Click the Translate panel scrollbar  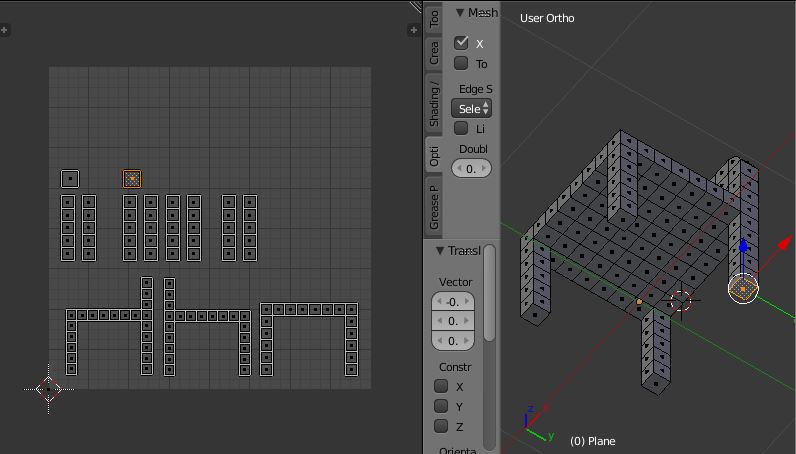point(489,293)
